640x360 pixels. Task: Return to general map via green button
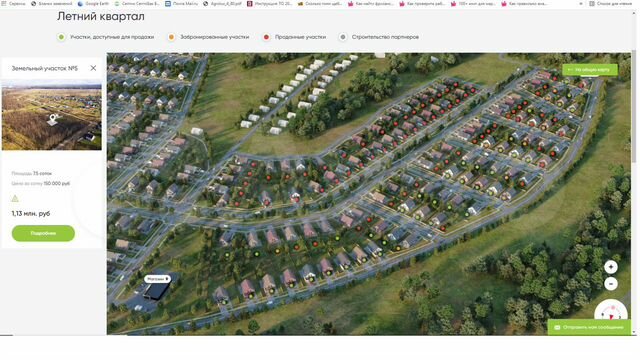pos(589,70)
